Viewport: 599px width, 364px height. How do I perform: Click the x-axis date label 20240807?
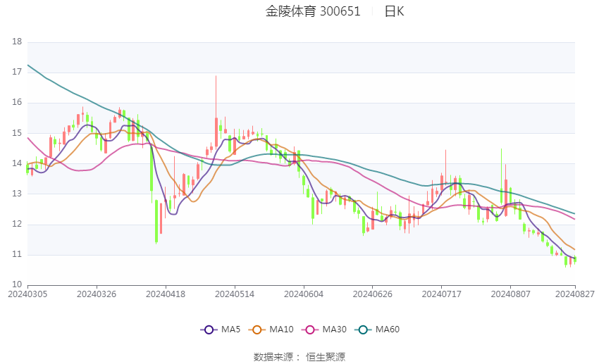(x=511, y=294)
